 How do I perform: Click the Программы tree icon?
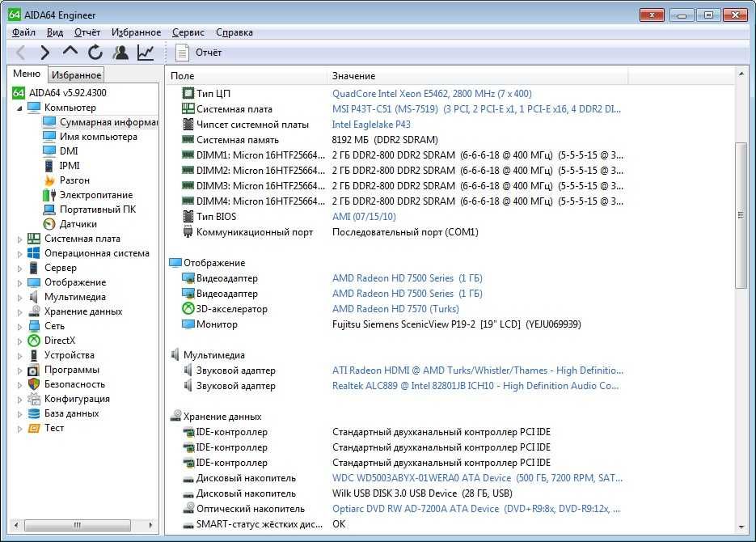(34, 370)
